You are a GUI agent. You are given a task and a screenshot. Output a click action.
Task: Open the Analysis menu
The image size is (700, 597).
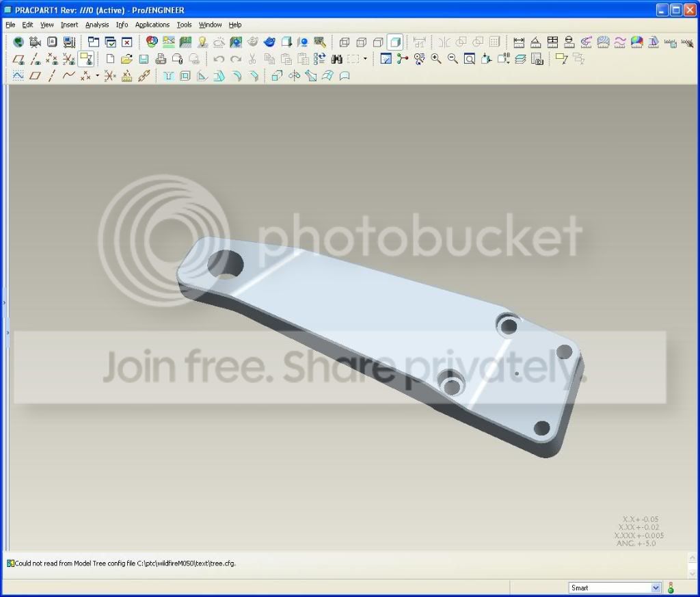[97, 25]
